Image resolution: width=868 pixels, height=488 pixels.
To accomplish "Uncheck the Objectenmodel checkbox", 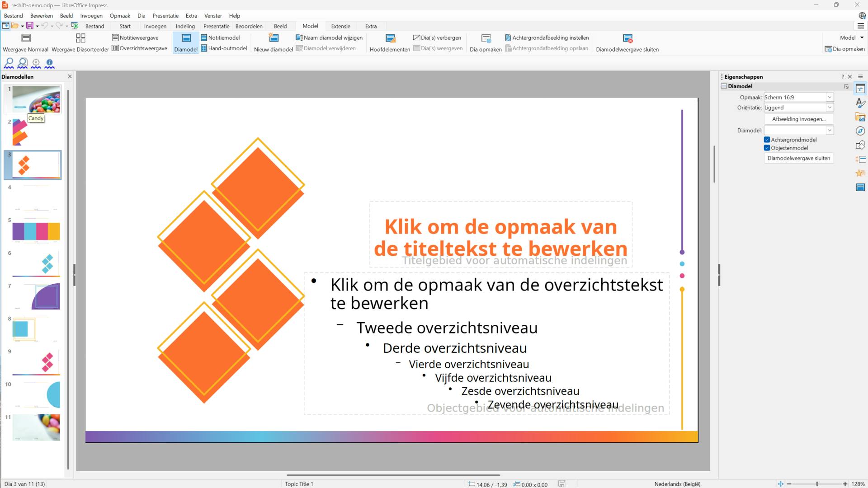I will click(x=767, y=148).
